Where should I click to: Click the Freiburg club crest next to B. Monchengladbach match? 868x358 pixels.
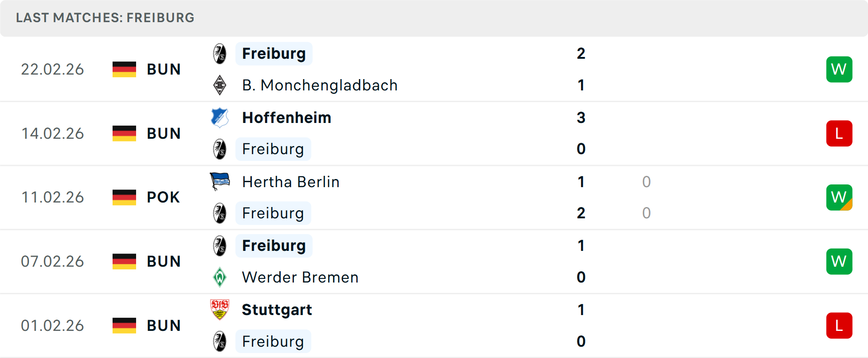[220, 53]
